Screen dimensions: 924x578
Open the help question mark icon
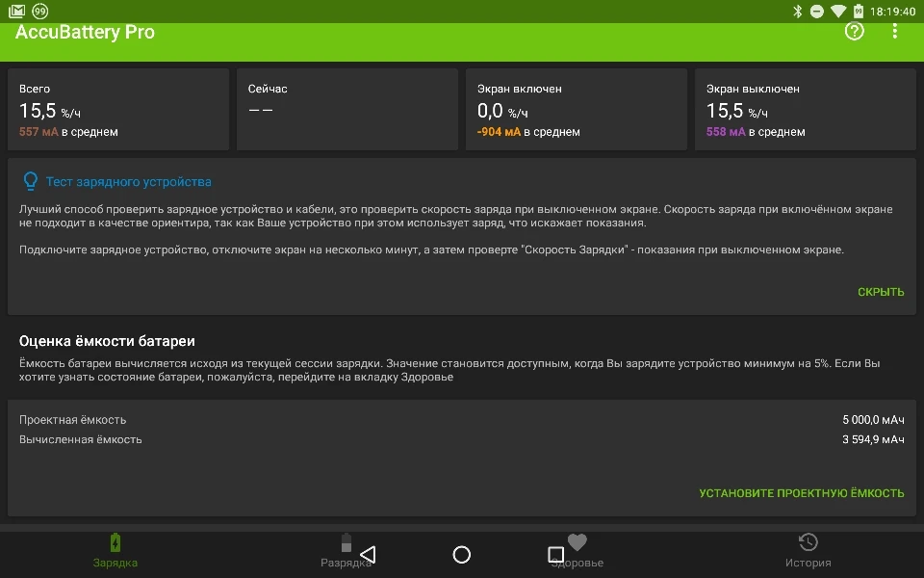tap(854, 31)
